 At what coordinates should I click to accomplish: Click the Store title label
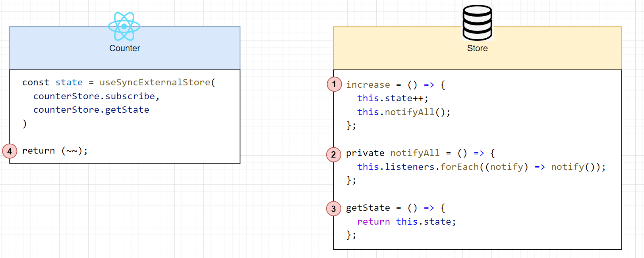tap(477, 48)
